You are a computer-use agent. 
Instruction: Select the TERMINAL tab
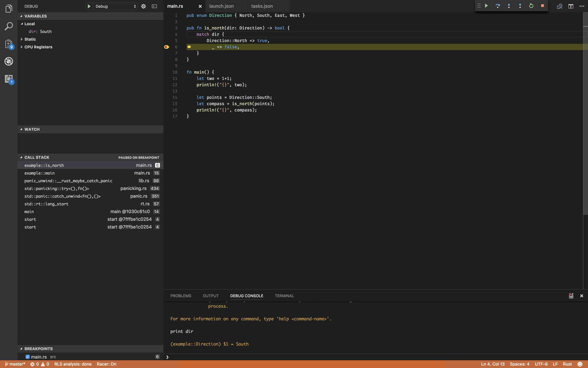(284, 296)
